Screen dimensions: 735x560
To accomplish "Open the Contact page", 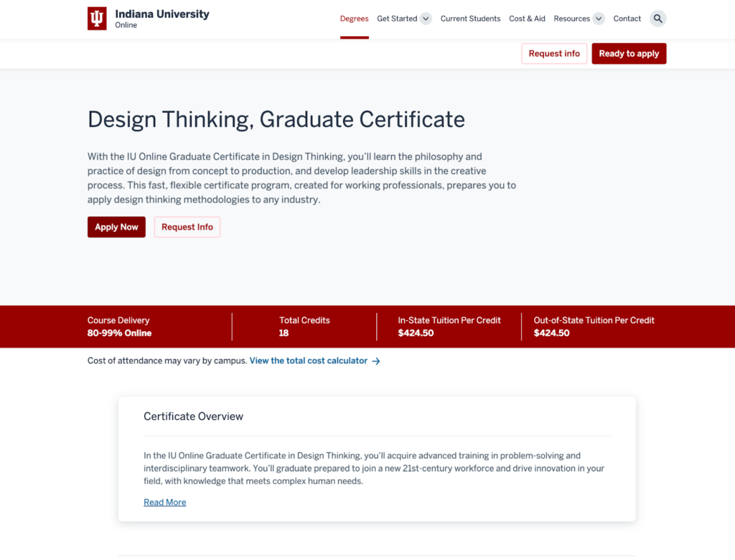I will [x=627, y=19].
